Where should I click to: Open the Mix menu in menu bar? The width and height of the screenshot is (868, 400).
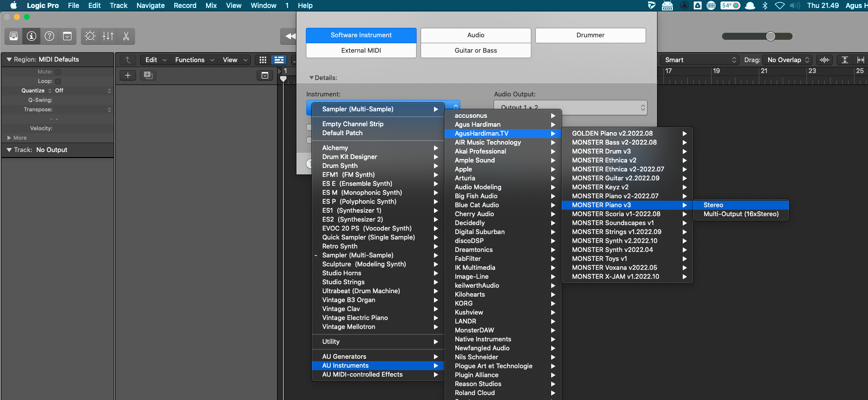click(x=211, y=5)
